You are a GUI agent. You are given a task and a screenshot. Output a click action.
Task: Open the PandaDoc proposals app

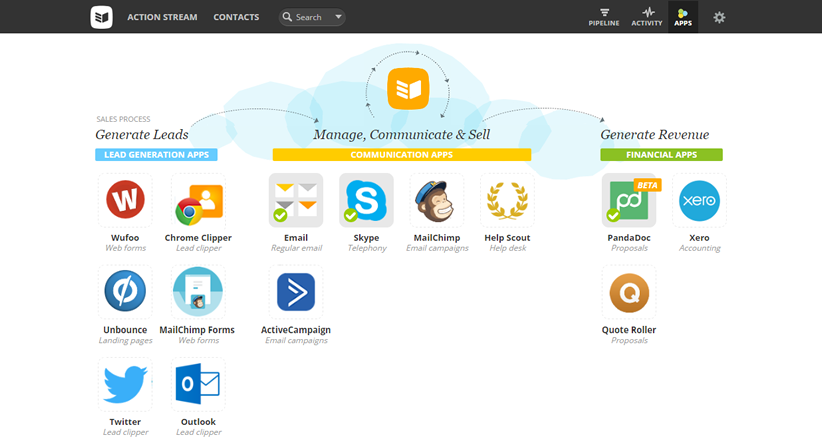(x=629, y=200)
